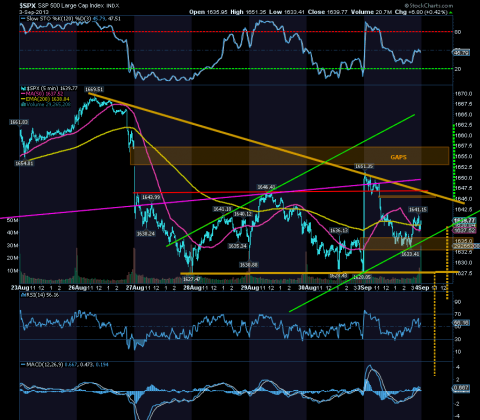
Task: Click the 50M volume axis label
Action: (x=12, y=220)
